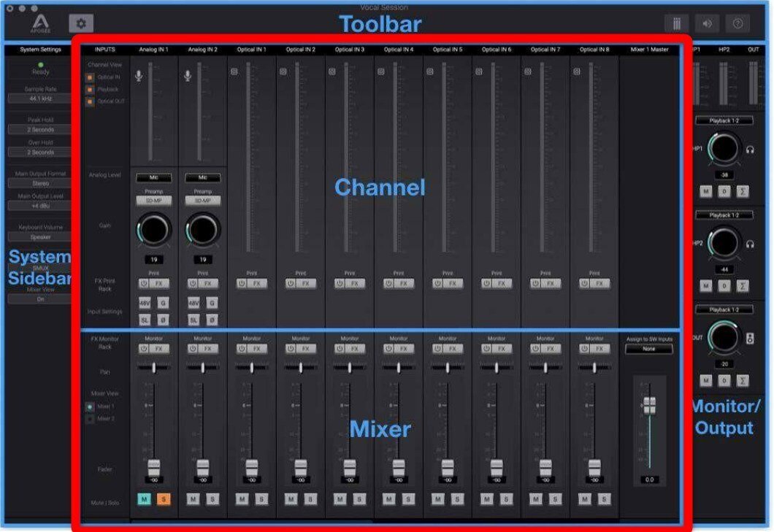Click the FX button in Analog IN 1 Print rack
The image size is (774, 532).
pos(158,284)
